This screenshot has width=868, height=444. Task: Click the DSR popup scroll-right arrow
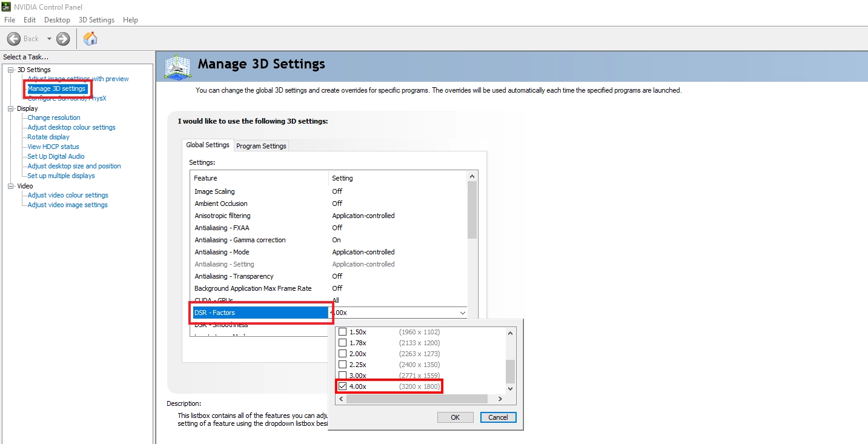[x=500, y=399]
